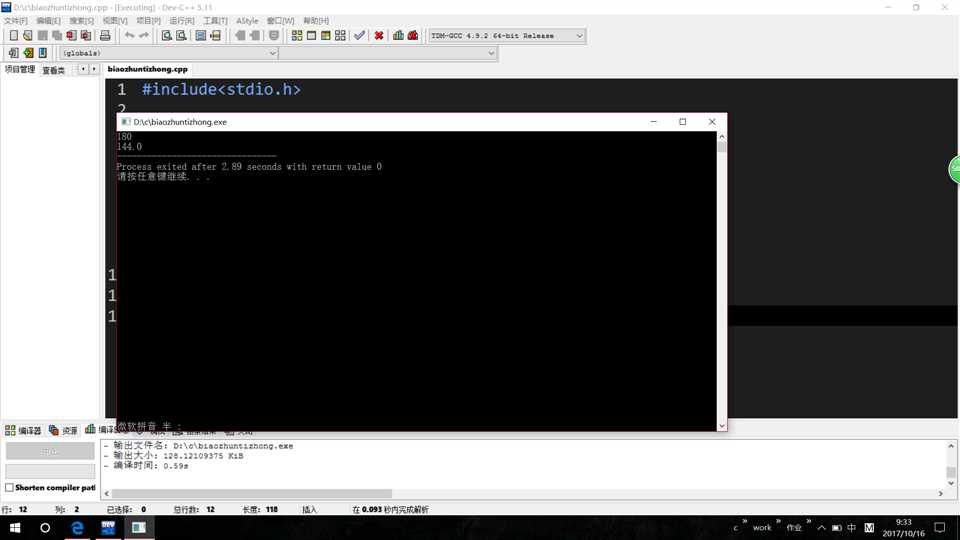Click the console window taskbar icon
The image size is (960, 540).
[139, 528]
